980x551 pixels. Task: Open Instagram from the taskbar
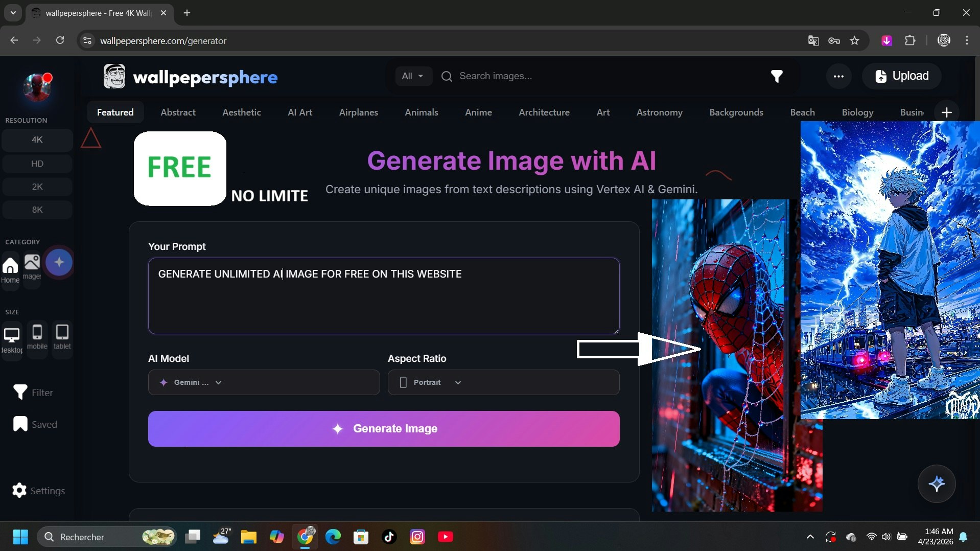417,537
